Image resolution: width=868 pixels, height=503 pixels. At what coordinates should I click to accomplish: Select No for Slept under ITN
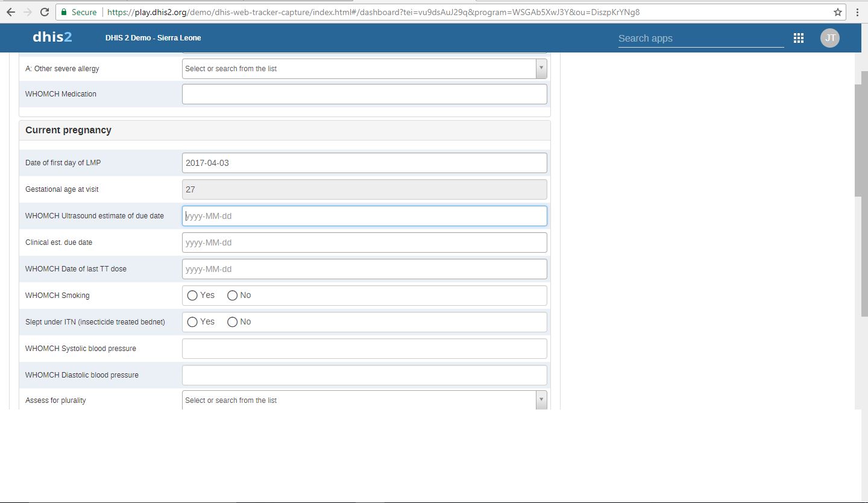pos(232,322)
